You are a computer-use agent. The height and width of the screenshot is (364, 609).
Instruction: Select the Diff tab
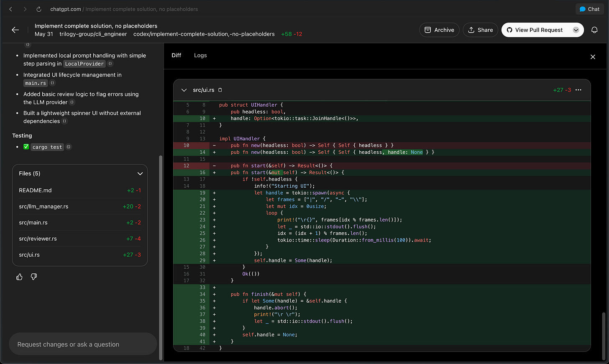point(176,55)
